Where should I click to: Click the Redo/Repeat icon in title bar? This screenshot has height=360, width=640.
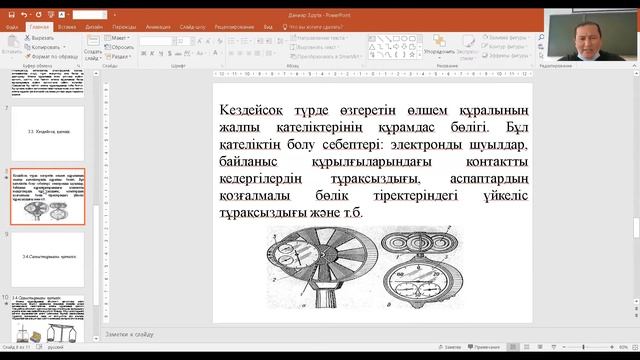pyautogui.click(x=38, y=15)
